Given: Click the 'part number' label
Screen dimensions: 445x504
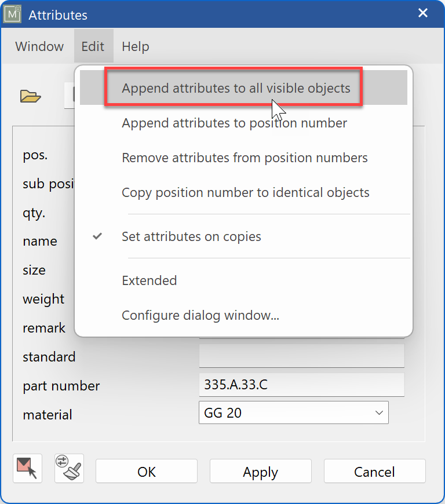Looking at the screenshot, I should 61,386.
